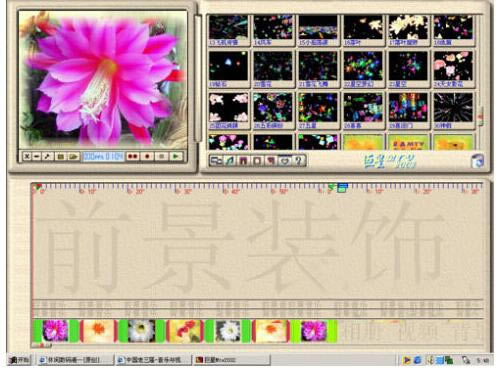The image size is (496, 371).
Task: Click the blue time display field
Action: pos(103,156)
